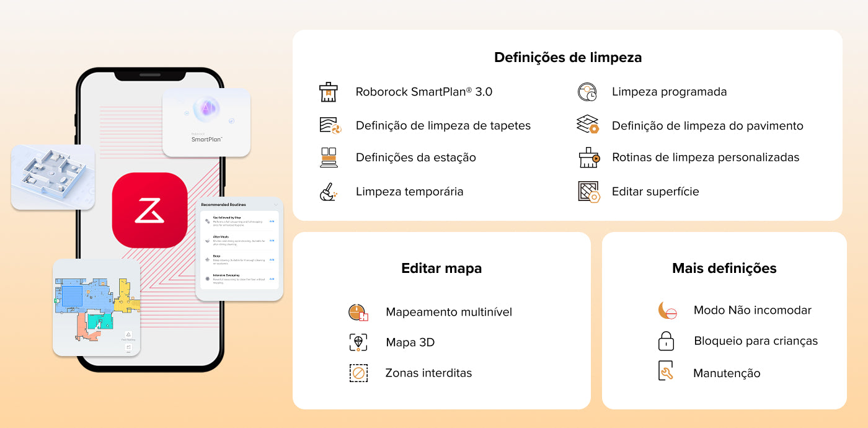Image resolution: width=868 pixels, height=428 pixels.
Task: Collapse the Recommended Routines chevron
Action: pyautogui.click(x=276, y=204)
